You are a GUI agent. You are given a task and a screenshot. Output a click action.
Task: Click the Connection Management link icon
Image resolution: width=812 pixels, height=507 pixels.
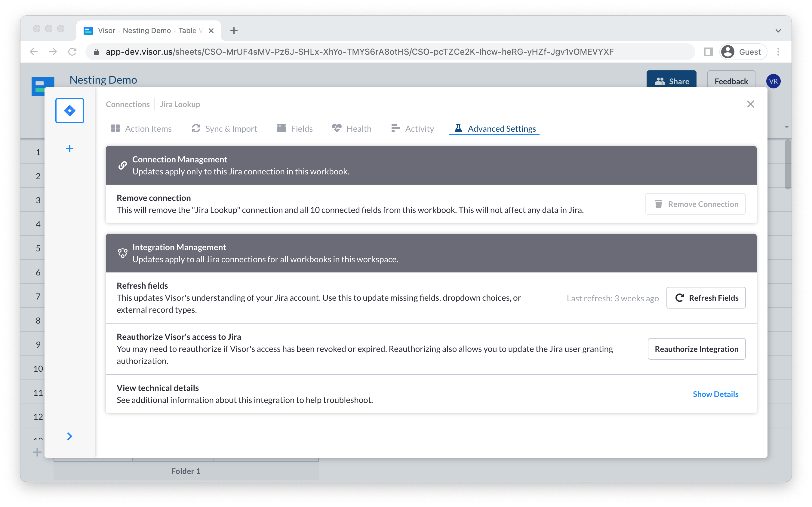tap(123, 165)
